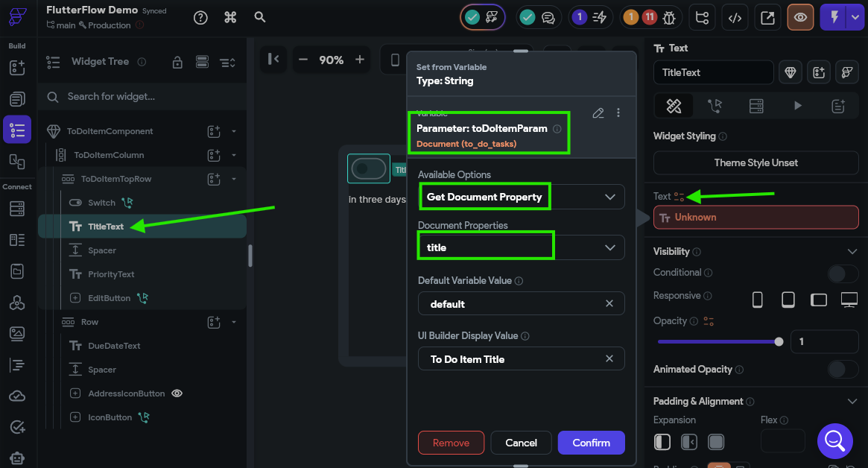Switch to the Backend Query tab icon

click(x=756, y=106)
